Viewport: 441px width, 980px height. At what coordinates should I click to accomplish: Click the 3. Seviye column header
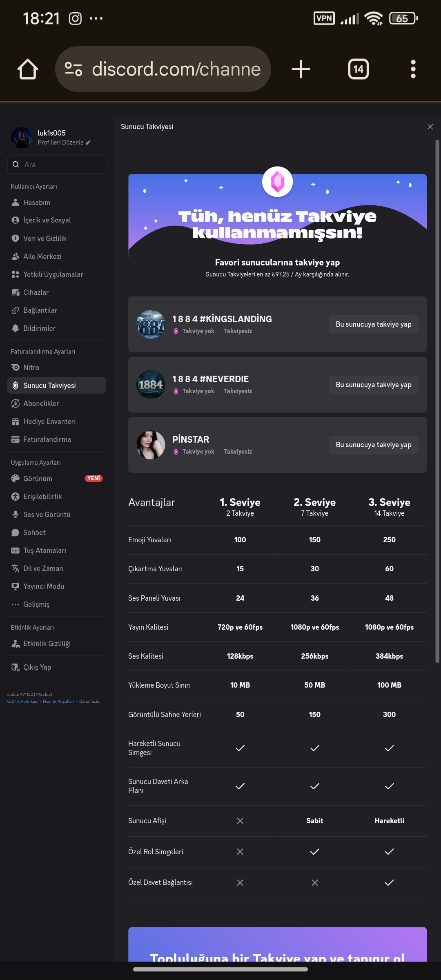(389, 507)
